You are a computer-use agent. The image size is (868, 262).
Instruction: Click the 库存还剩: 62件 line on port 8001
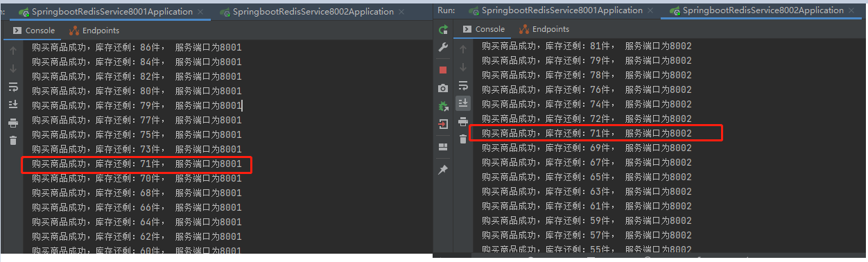point(137,236)
